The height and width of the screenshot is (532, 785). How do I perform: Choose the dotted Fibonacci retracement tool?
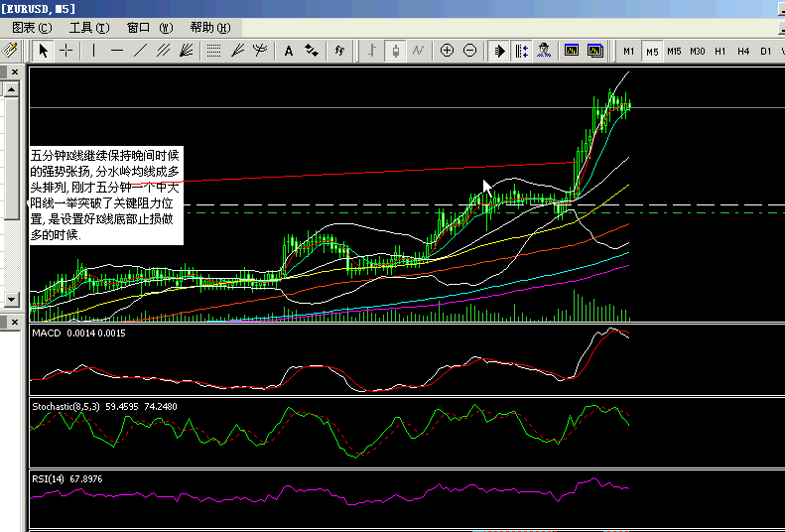coord(214,51)
